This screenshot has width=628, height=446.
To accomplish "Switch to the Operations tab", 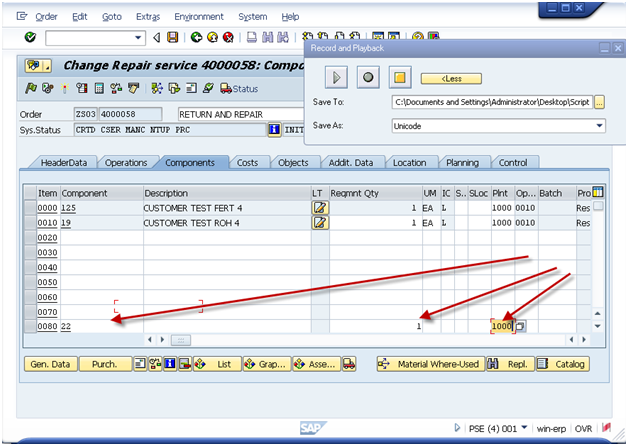I will coord(126,163).
